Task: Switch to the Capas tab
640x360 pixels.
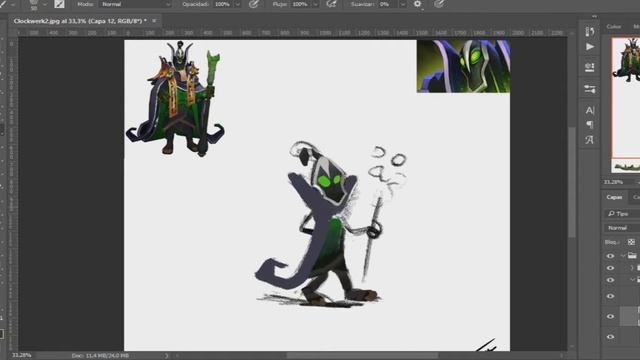Action: (614, 197)
